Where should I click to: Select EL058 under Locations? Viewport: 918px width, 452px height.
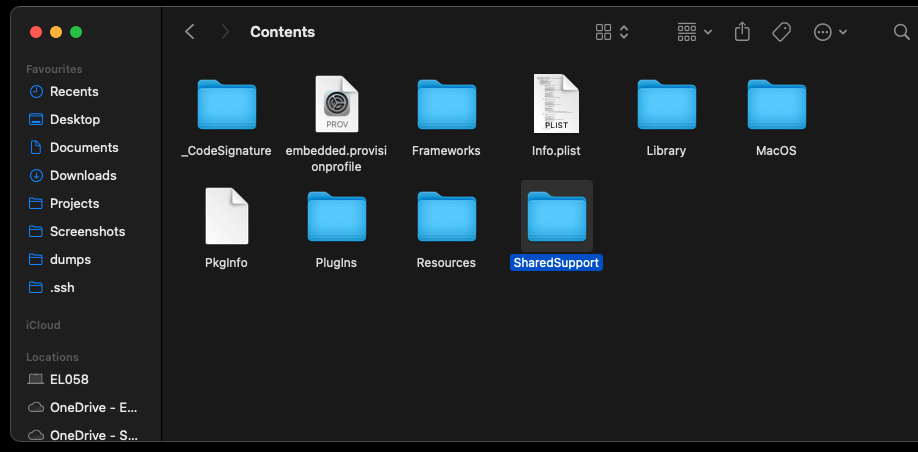[x=69, y=379]
